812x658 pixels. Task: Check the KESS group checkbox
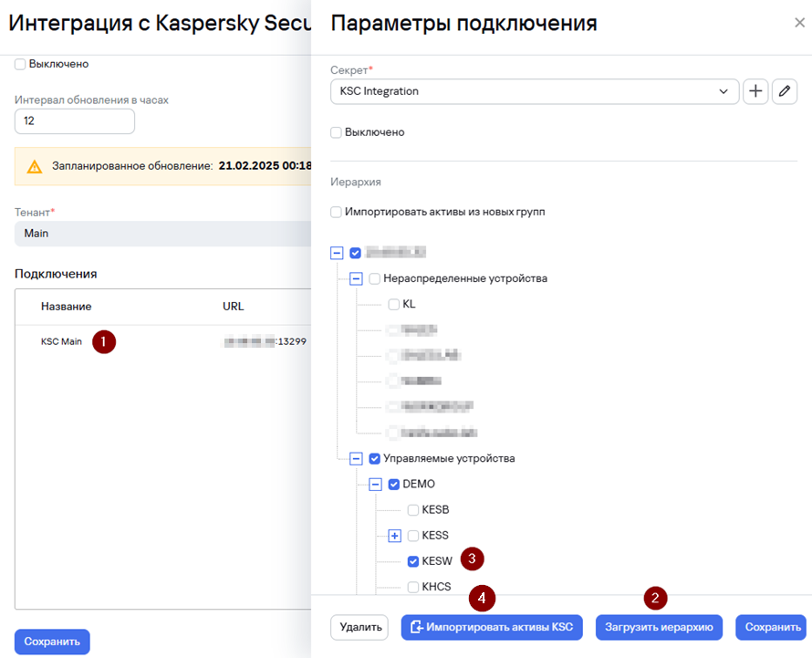pos(412,535)
